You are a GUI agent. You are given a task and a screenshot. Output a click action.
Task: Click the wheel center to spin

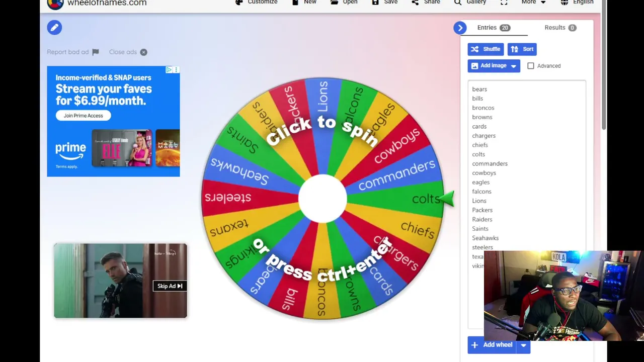coord(323,199)
